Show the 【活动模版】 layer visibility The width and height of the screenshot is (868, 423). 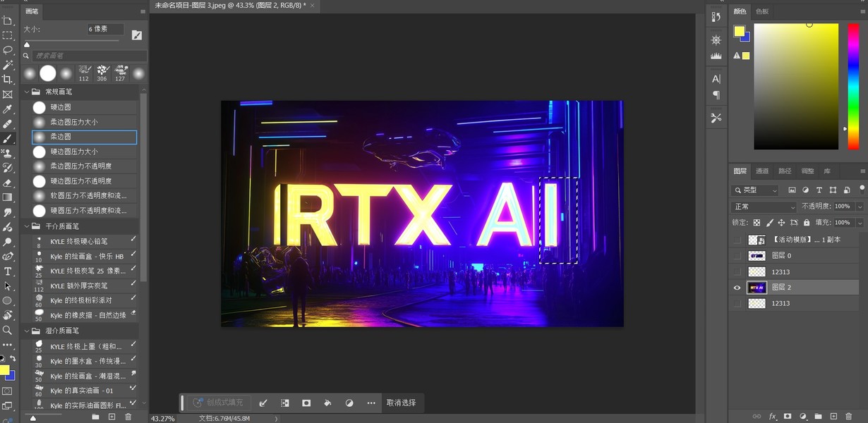tap(737, 240)
